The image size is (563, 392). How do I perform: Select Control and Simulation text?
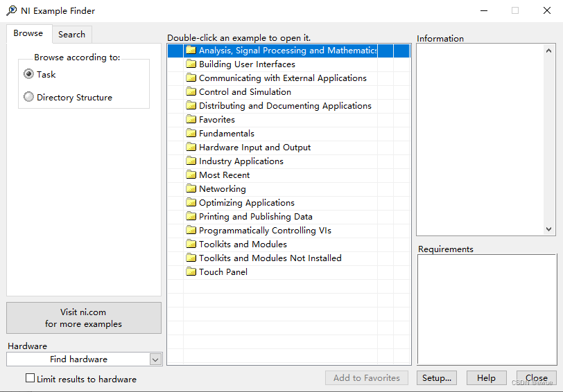[x=245, y=92]
